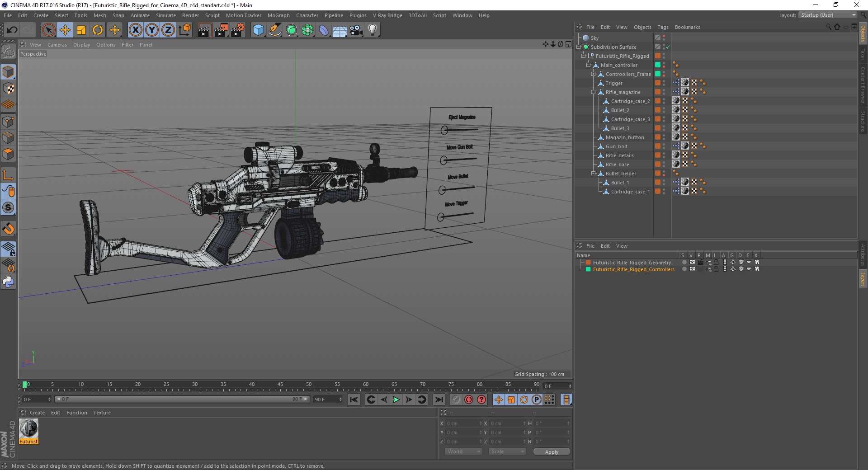Open the Layout dropdown
The width and height of the screenshot is (868, 470).
(x=828, y=15)
